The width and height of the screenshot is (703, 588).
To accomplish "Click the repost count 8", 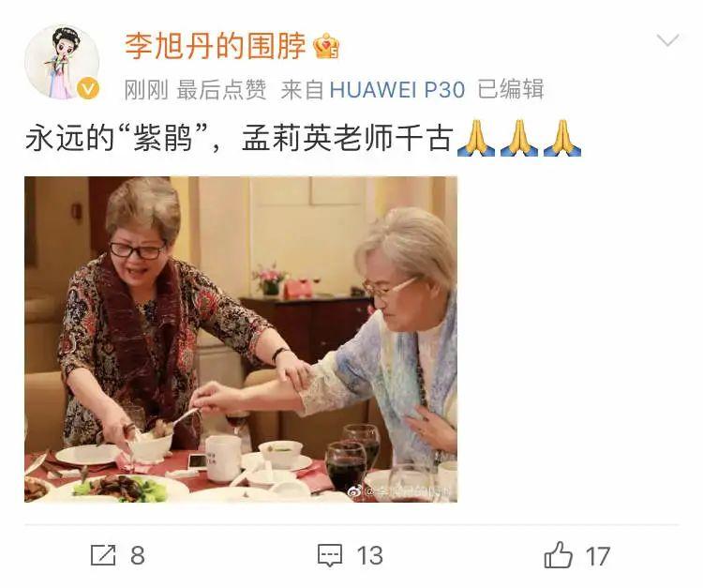I will (x=138, y=556).
